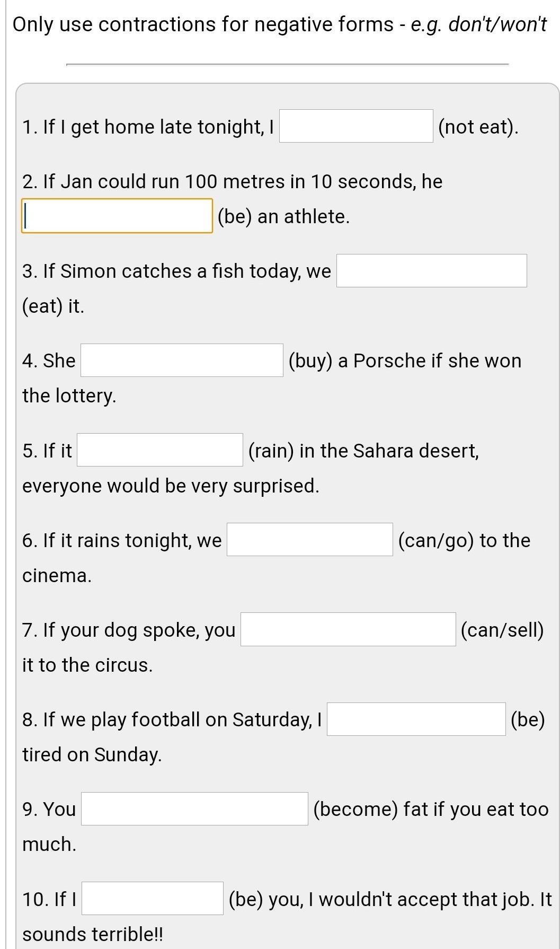560x949 pixels.
Task: Focus the (be) an athlete input field
Action: click(117, 216)
